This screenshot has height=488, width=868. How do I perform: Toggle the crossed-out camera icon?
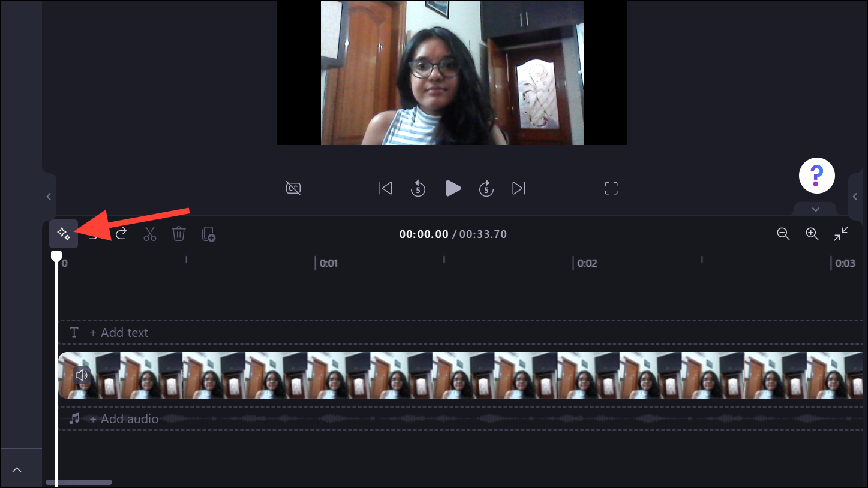pyautogui.click(x=293, y=188)
